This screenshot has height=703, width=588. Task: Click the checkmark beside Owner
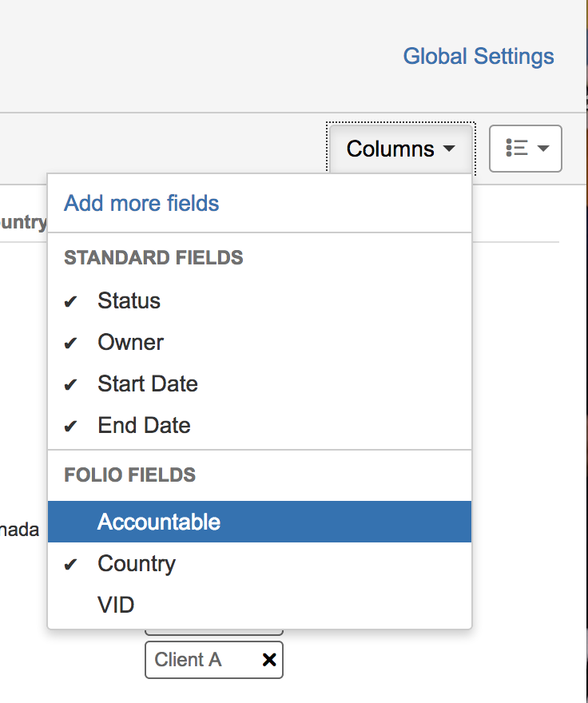point(71,343)
